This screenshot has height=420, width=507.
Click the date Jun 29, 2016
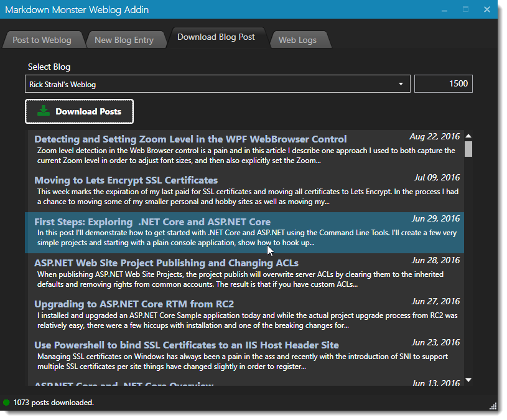pyautogui.click(x=435, y=218)
